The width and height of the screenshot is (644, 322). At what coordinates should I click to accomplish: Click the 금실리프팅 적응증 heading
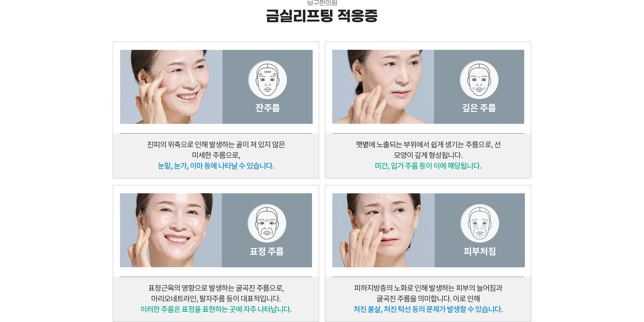click(x=322, y=16)
